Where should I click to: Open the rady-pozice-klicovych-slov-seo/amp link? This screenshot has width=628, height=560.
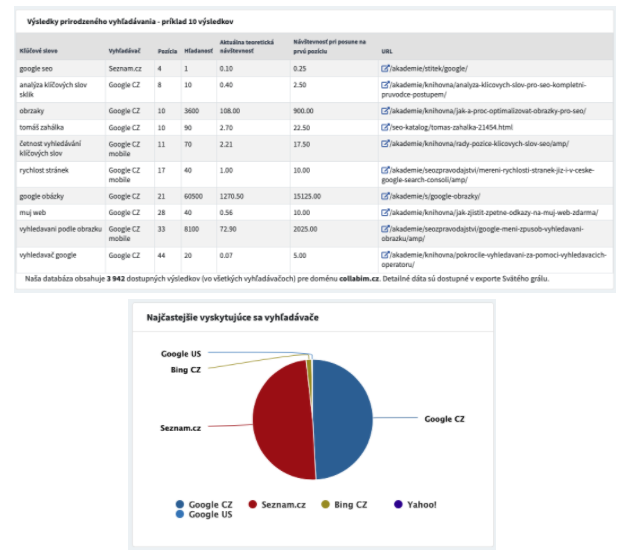[x=479, y=143]
